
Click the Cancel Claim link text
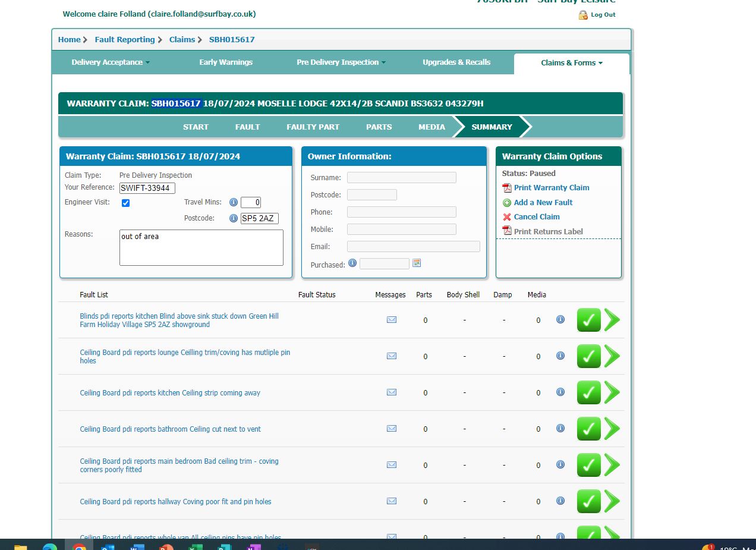tap(537, 217)
